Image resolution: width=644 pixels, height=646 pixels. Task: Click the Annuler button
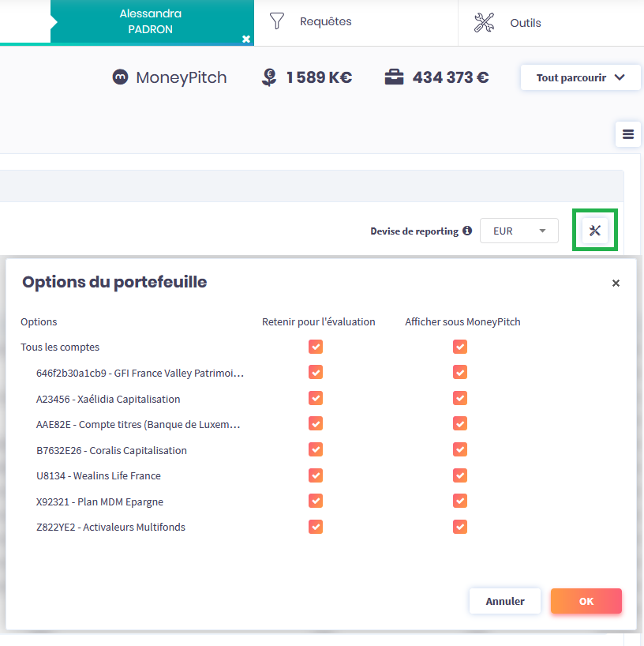pos(504,601)
